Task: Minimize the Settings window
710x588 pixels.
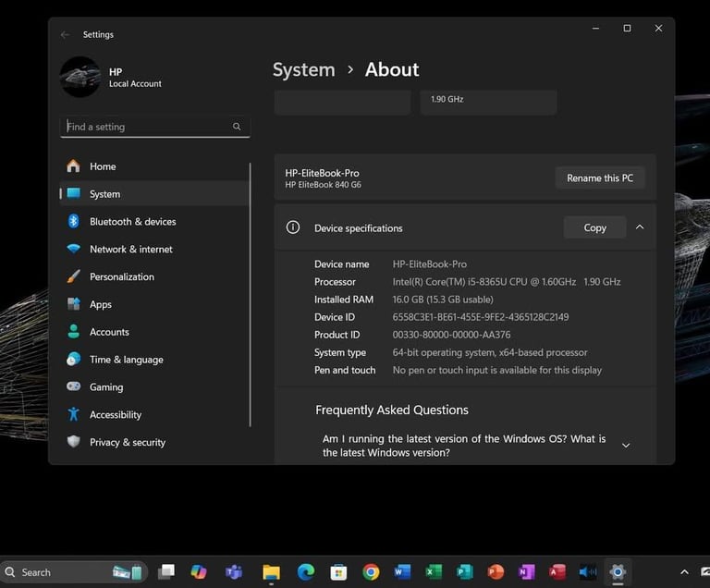Action: tap(596, 28)
